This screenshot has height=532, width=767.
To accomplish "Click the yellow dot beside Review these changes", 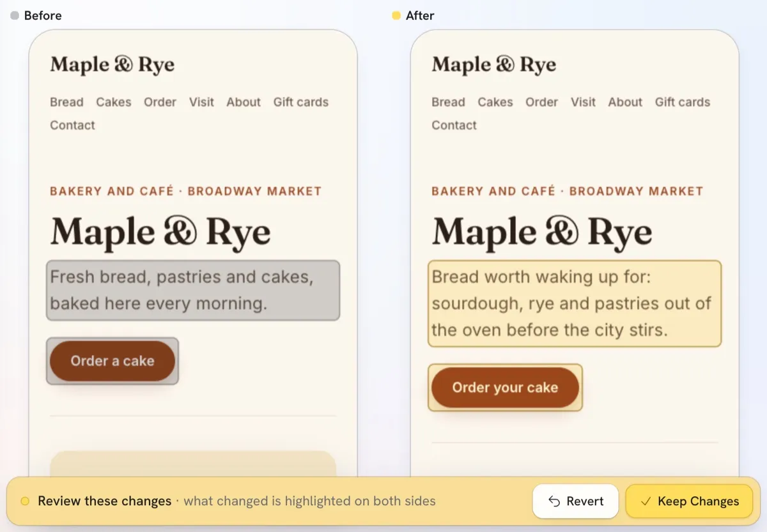I will [x=25, y=501].
